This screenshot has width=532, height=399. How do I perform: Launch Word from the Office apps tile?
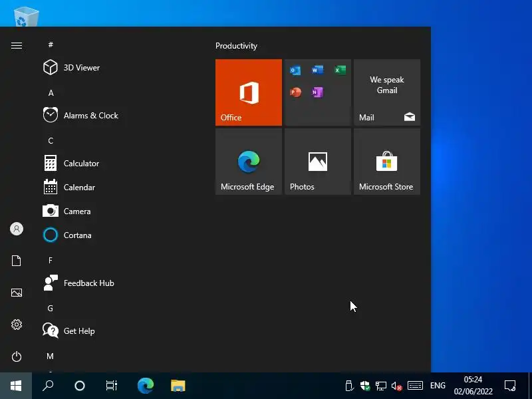click(x=318, y=70)
